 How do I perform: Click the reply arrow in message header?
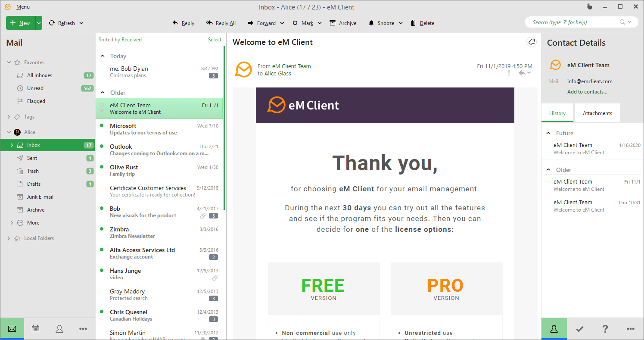tap(522, 73)
